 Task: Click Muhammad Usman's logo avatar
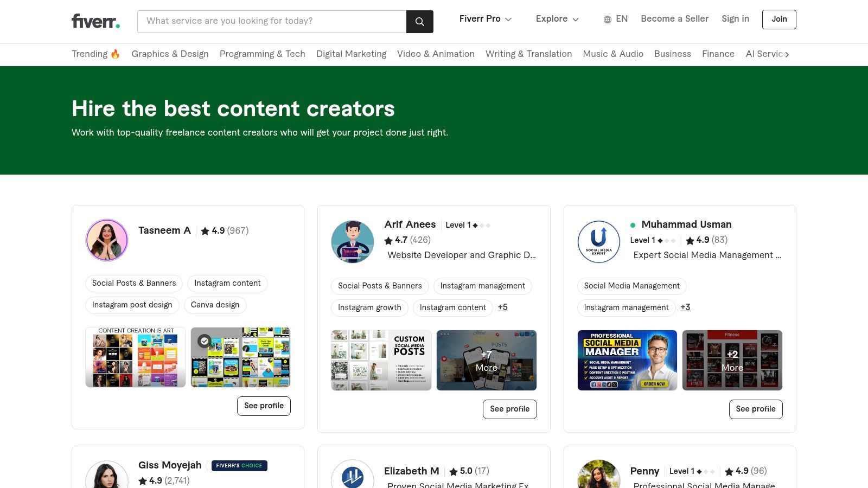point(598,242)
